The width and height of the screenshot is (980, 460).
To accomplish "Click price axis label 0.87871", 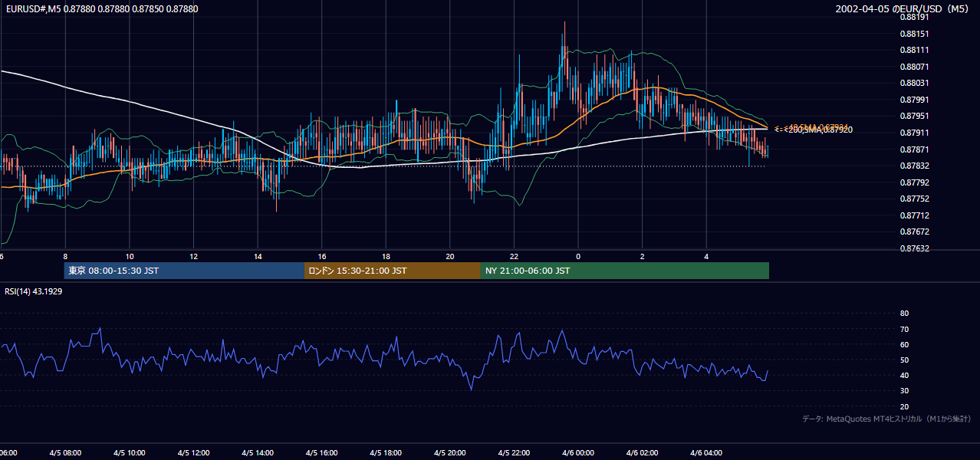I will (914, 149).
